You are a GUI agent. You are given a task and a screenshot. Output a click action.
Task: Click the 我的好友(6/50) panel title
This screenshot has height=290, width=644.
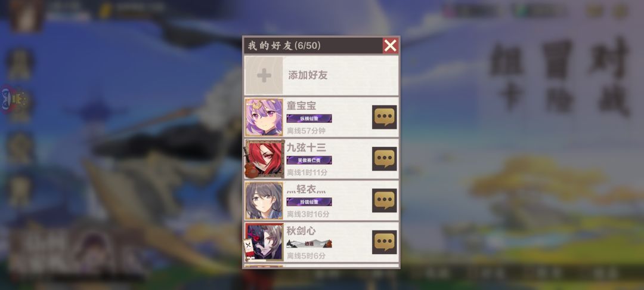point(284,45)
